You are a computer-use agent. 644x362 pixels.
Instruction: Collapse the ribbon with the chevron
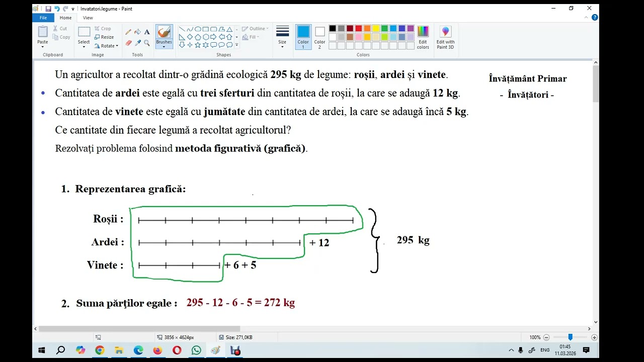coord(587,18)
